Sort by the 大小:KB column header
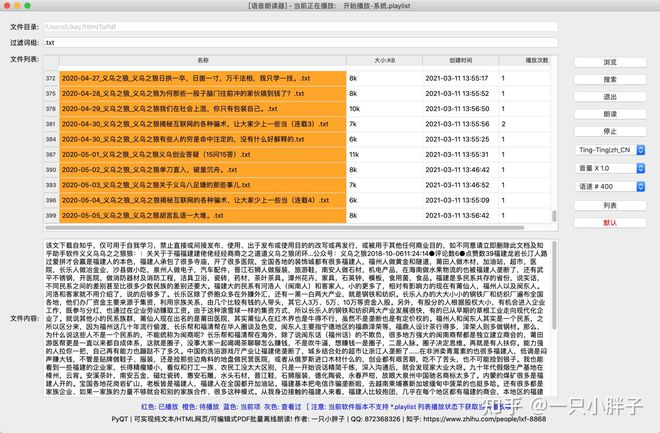Image resolution: width=660 pixels, height=433 pixels. pos(384,61)
